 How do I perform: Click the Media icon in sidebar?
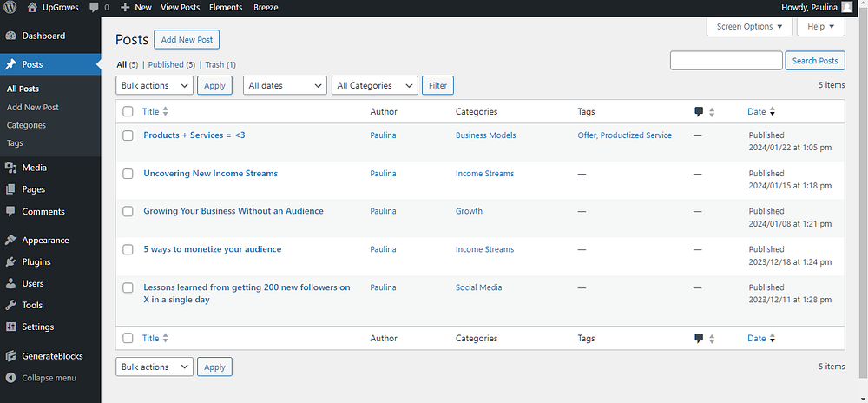click(10, 168)
